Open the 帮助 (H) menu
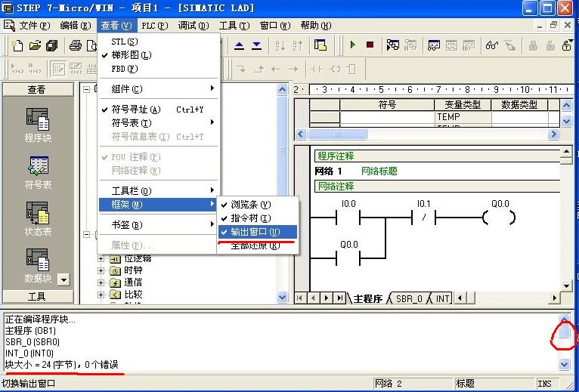Screen dimensions: 579x392 point(316,26)
